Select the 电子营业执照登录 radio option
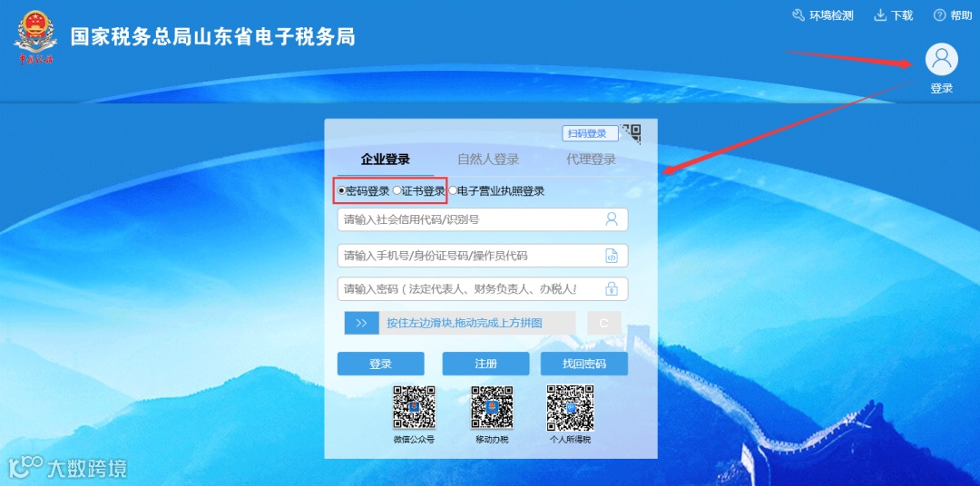 click(x=453, y=190)
